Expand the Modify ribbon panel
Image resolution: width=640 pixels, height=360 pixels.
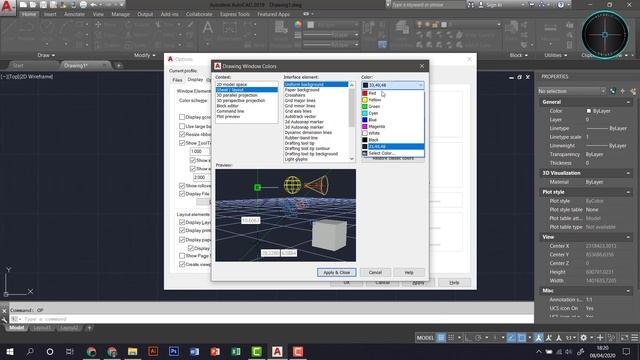tap(144, 55)
